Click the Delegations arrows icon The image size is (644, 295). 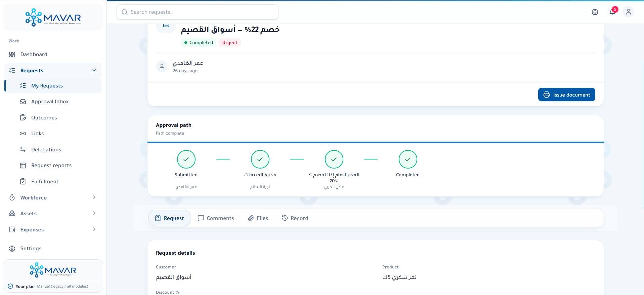pyautogui.click(x=23, y=149)
